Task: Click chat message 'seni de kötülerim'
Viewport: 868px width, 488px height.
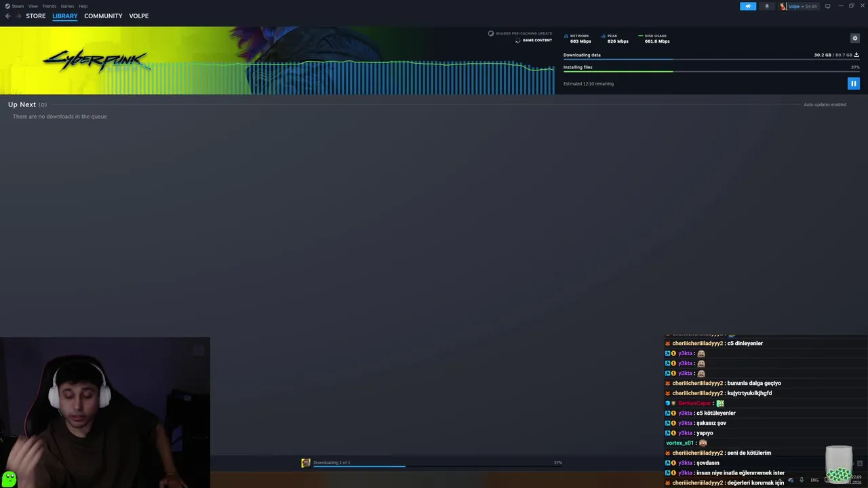Action: click(749, 453)
